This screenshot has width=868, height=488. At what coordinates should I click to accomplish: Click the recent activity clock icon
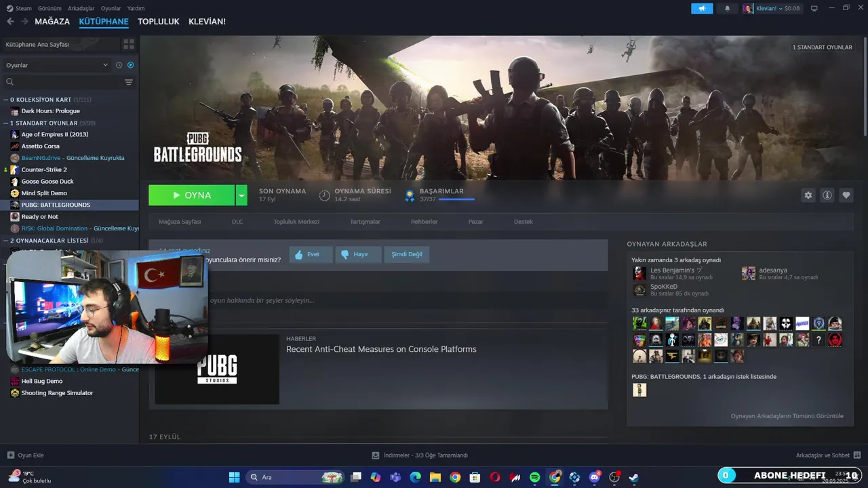(119, 65)
